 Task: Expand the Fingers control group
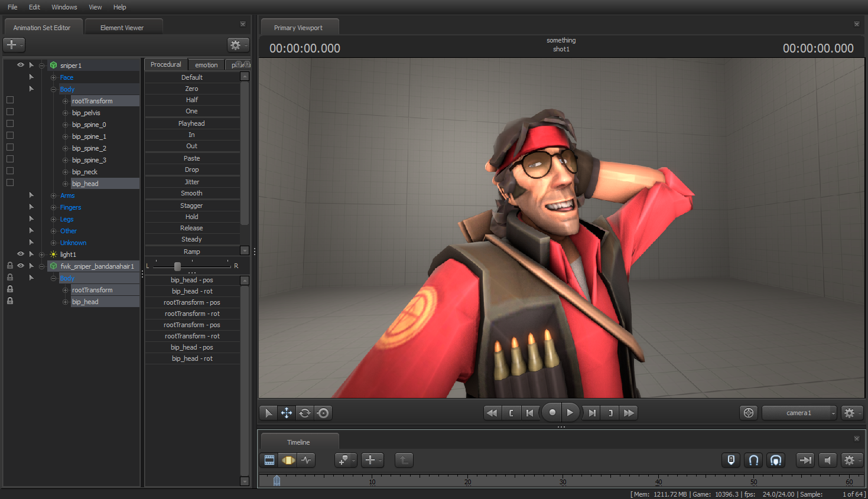(x=54, y=207)
